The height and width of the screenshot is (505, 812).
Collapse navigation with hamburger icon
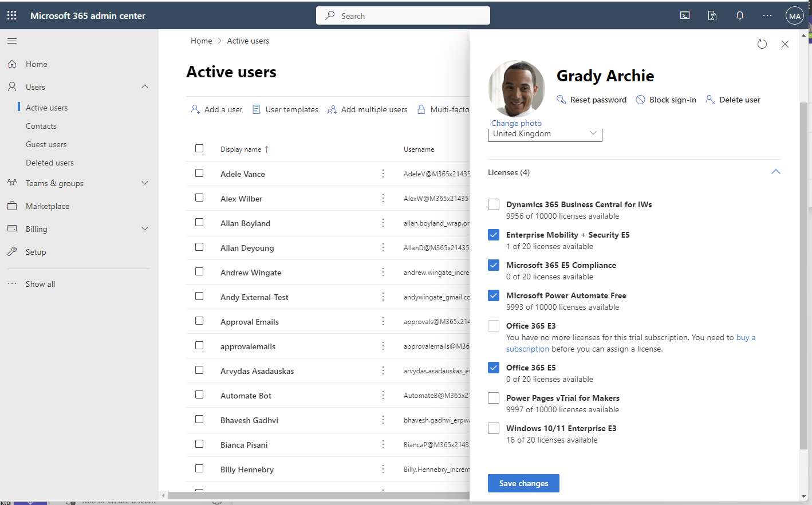point(12,41)
